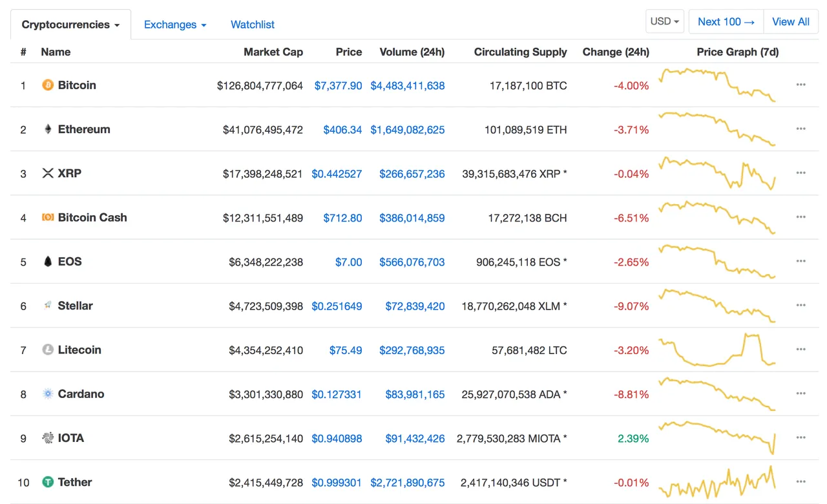Screen dimensions: 827x504
Task: Switch to the Watchlist tab
Action: 253,25
